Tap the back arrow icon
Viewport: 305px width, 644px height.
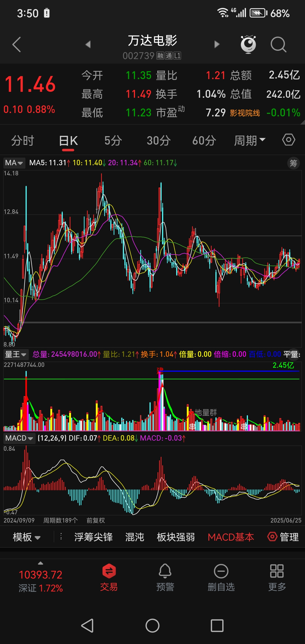(x=17, y=44)
